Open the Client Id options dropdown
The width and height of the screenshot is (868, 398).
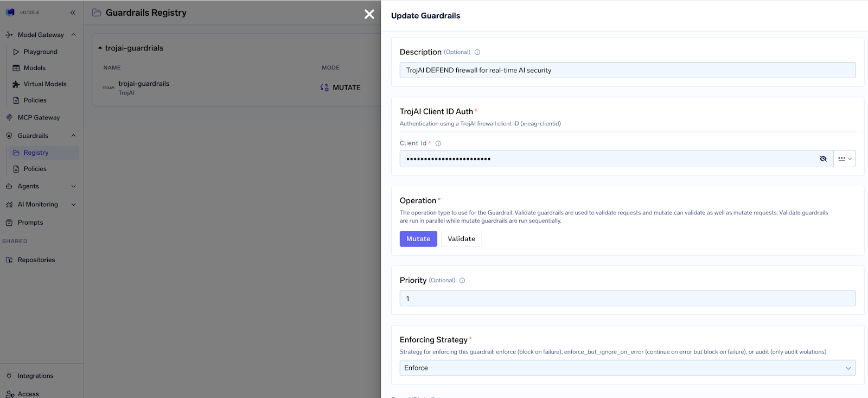pos(845,159)
